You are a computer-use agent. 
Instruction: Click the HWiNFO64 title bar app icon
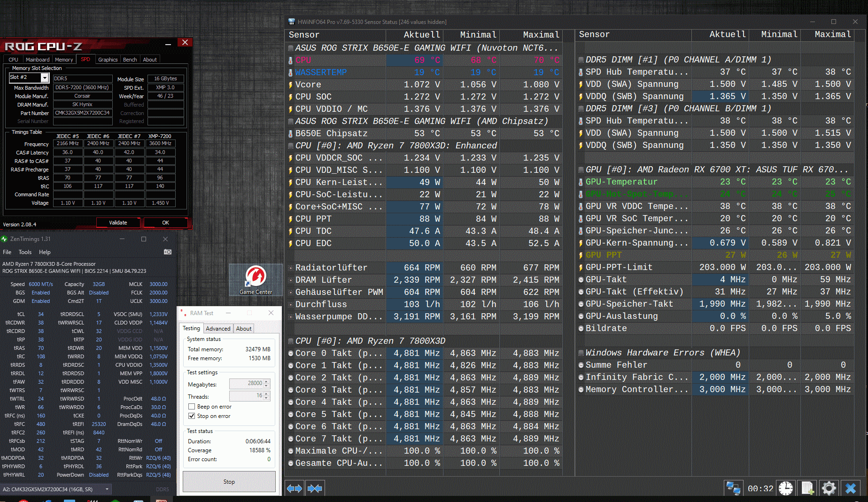292,22
